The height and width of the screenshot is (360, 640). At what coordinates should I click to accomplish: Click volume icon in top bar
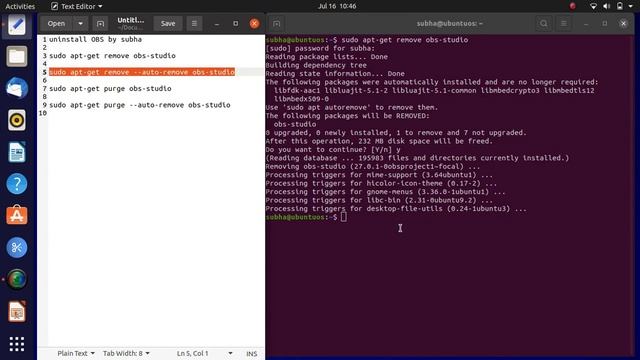click(x=607, y=6)
